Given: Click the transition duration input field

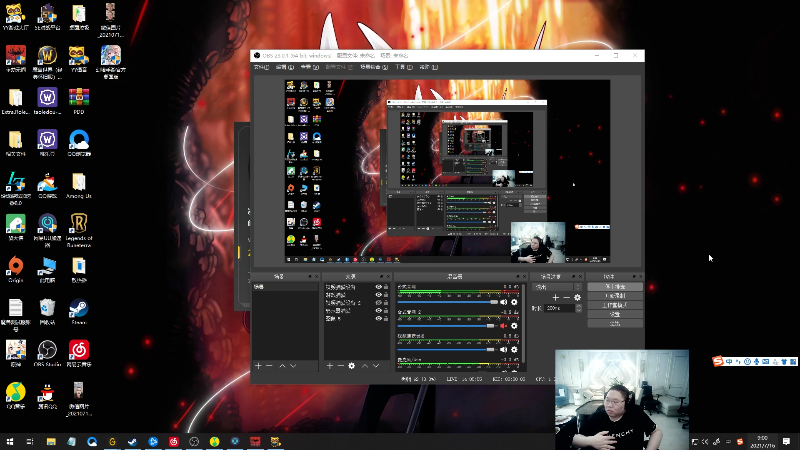Looking at the screenshot, I should pyautogui.click(x=560, y=308).
